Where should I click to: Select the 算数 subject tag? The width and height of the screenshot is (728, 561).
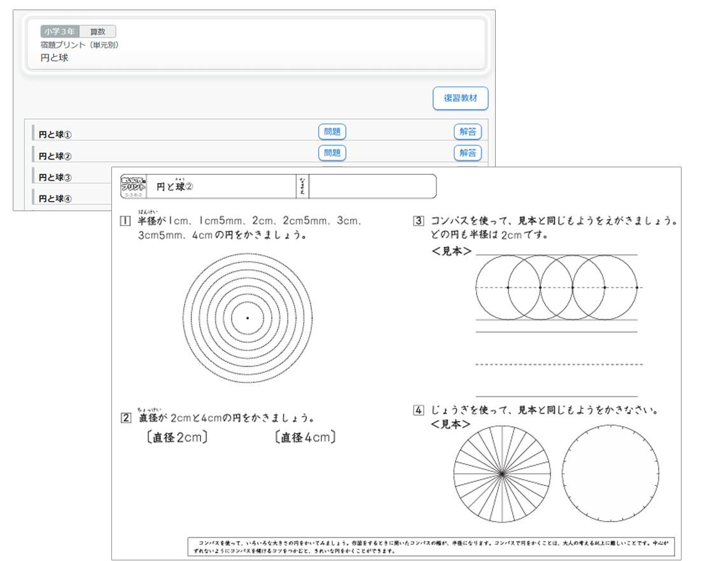97,32
